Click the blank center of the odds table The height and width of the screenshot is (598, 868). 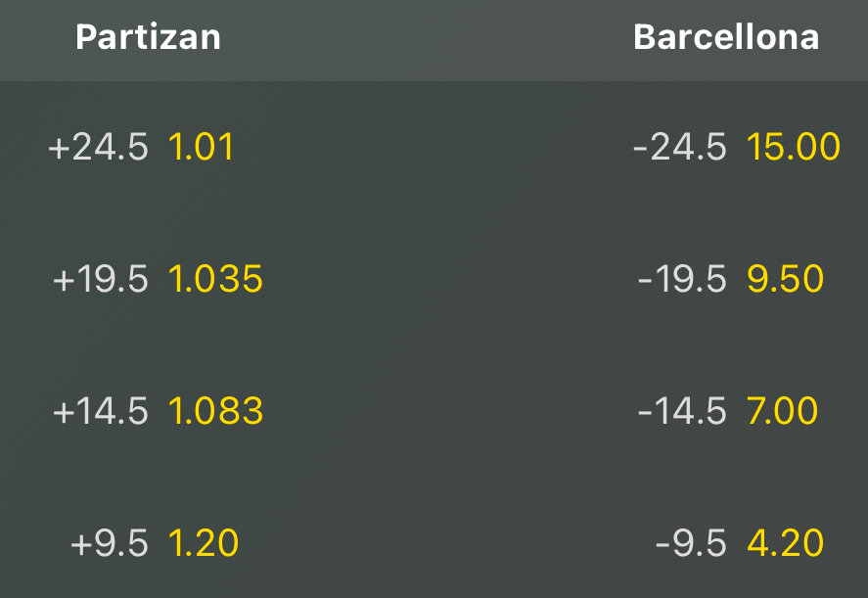[x=440, y=343]
